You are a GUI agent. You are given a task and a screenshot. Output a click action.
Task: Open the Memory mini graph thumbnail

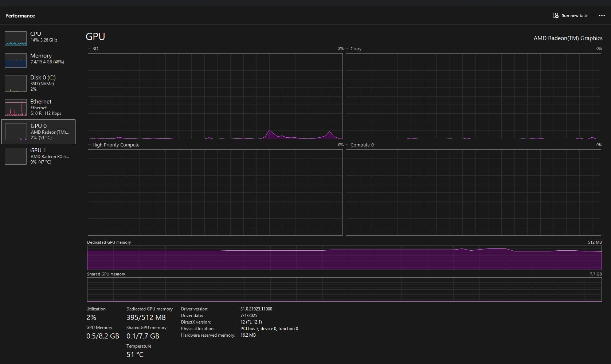(16, 60)
